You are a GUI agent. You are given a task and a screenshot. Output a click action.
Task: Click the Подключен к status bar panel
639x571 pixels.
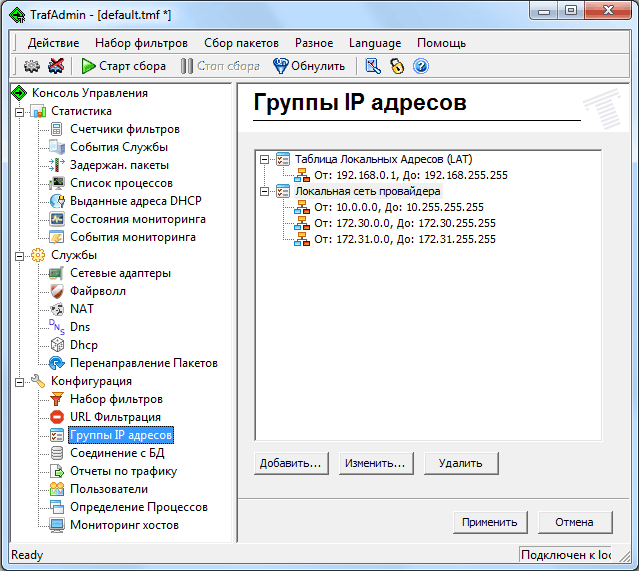[x=566, y=555]
